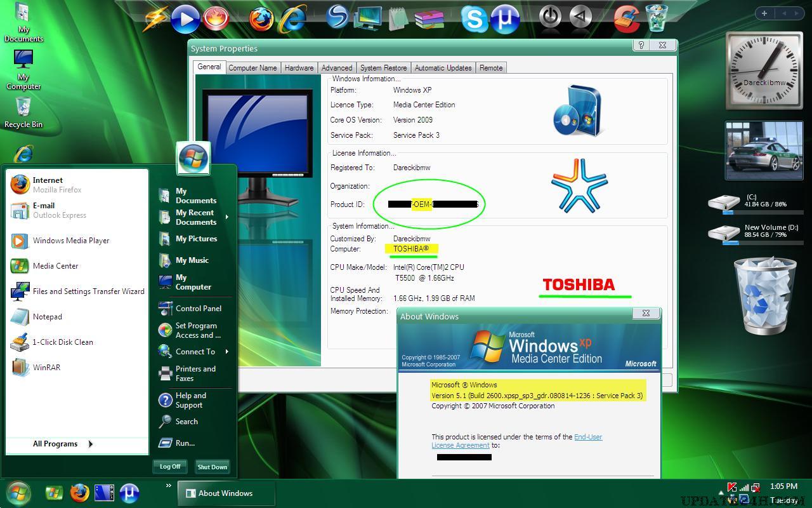Click the analog clock sidebar gadget
812x508 pixels.
(764, 70)
